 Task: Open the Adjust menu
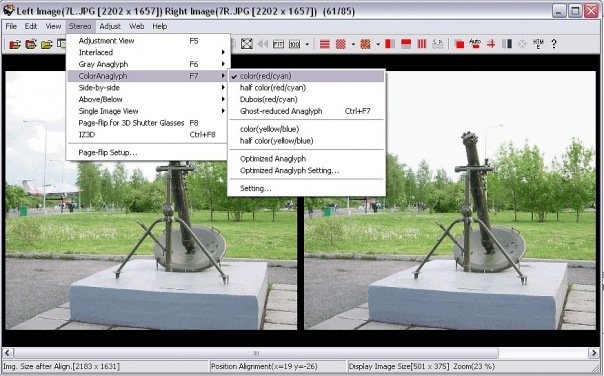click(x=110, y=26)
